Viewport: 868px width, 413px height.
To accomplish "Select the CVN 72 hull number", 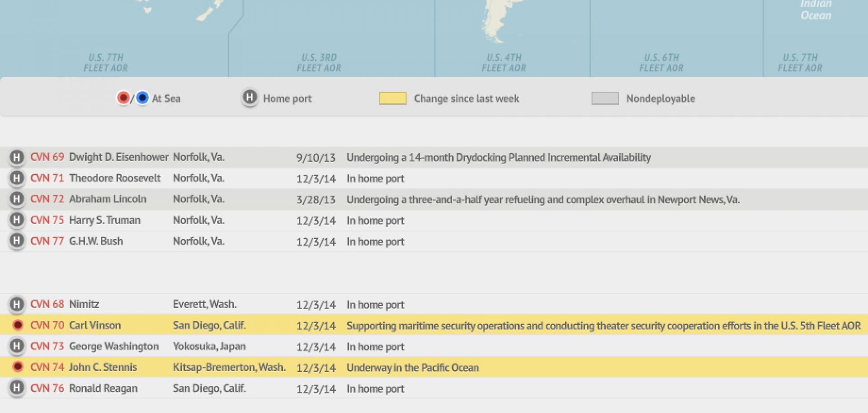I will [47, 199].
